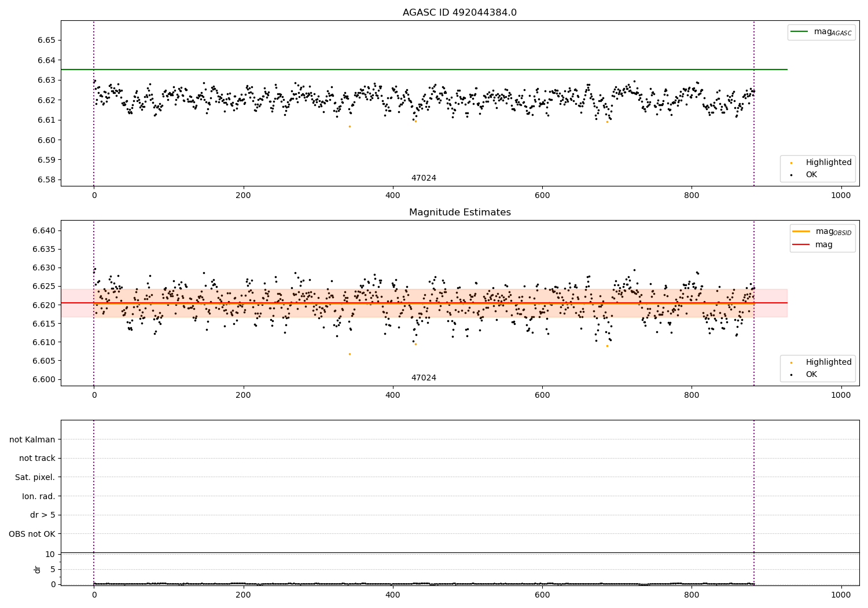Image resolution: width=868 pixels, height=608 pixels.
Task: Click the '6.600' y-tick in Magnitude Estimates plot
Action: pyautogui.click(x=44, y=380)
